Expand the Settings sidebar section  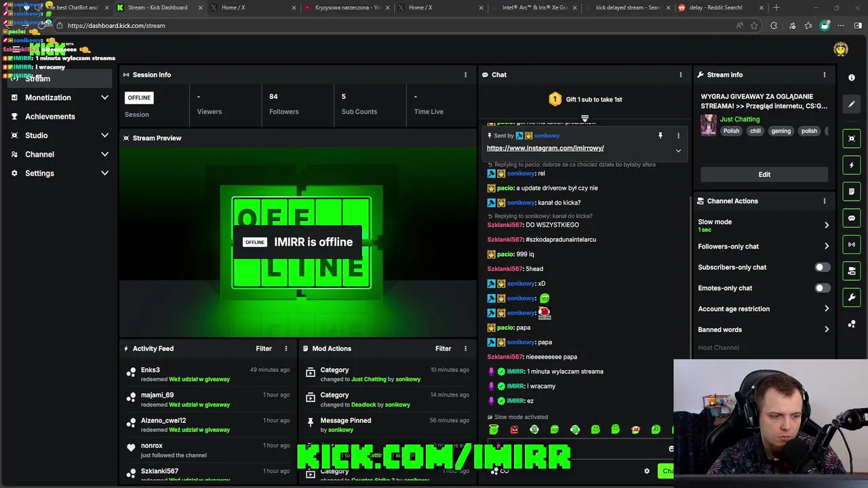[x=104, y=174]
